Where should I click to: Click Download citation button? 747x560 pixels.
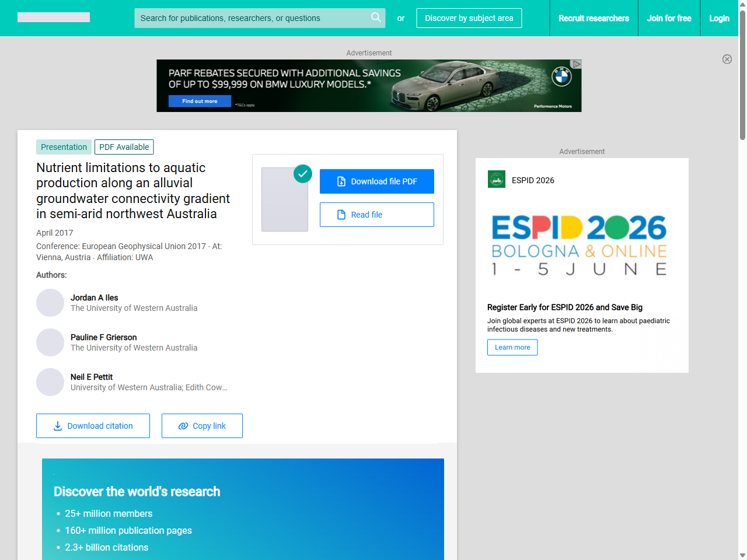click(93, 426)
